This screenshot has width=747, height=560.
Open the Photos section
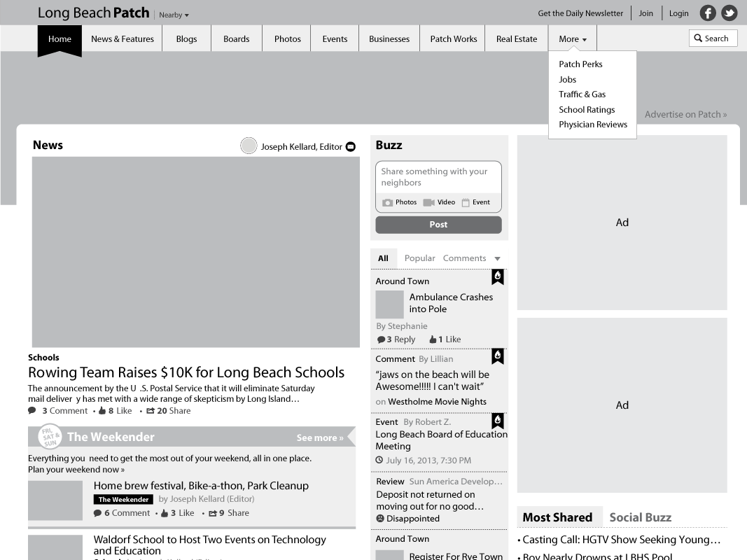click(x=287, y=39)
